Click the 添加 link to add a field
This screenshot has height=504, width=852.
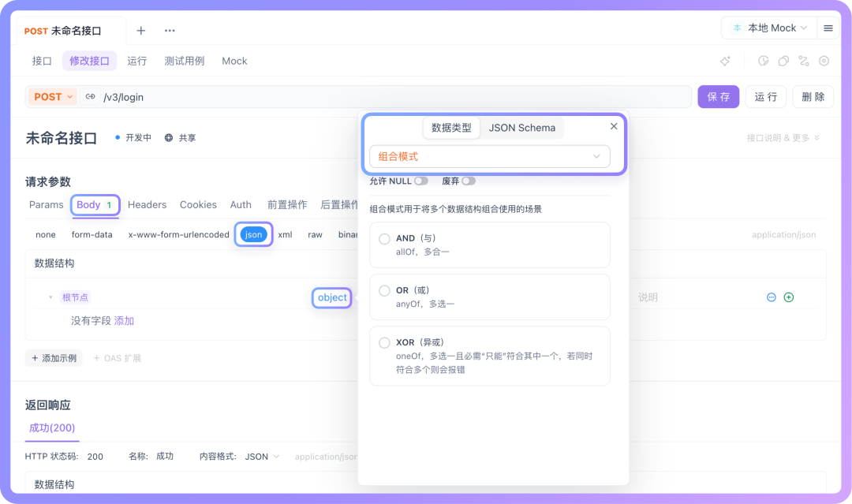pyautogui.click(x=124, y=321)
